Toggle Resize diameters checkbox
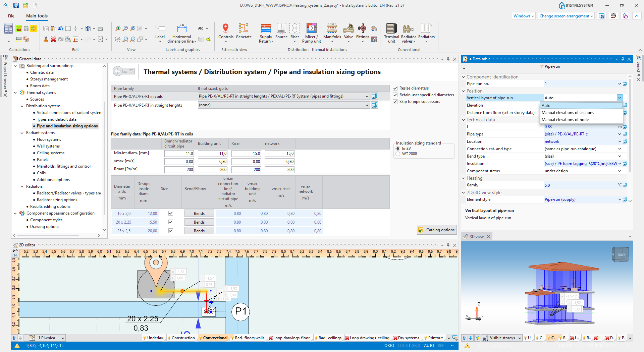The height and width of the screenshot is (352, 644). click(395, 88)
